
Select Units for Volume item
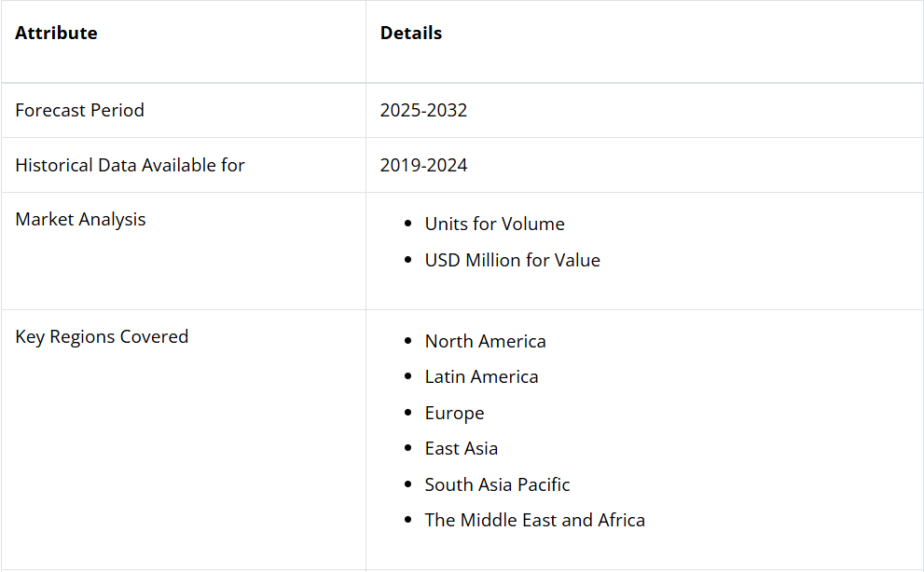[x=494, y=224]
